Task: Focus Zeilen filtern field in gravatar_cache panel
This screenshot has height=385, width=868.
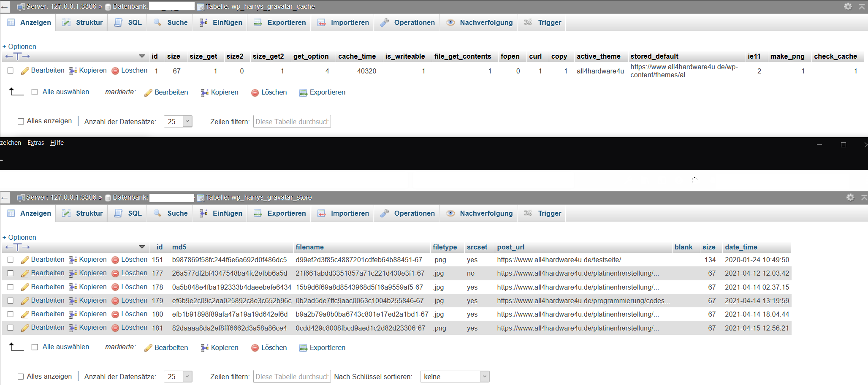Action: pos(292,122)
